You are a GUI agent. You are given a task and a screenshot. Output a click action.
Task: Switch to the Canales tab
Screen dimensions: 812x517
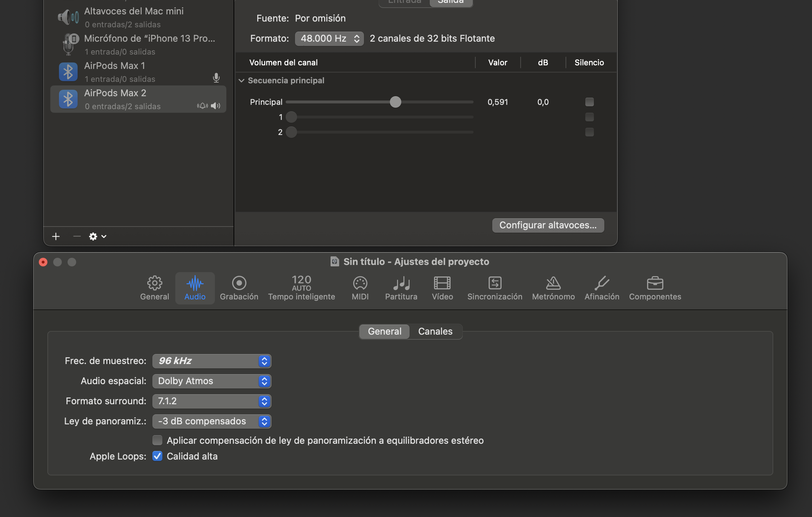point(435,331)
